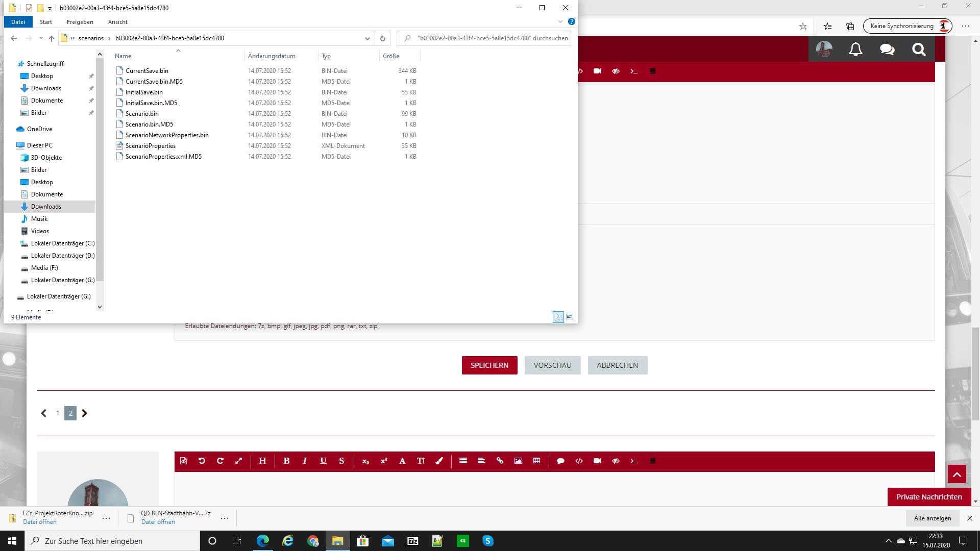Expand the Explorer ribbon chevron
980x551 pixels.
pyautogui.click(x=560, y=22)
